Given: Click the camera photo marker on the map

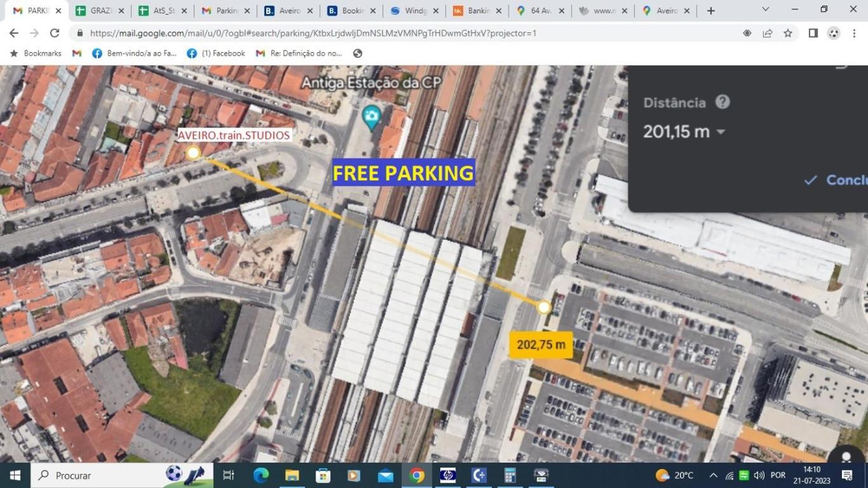Looking at the screenshot, I should [x=371, y=117].
